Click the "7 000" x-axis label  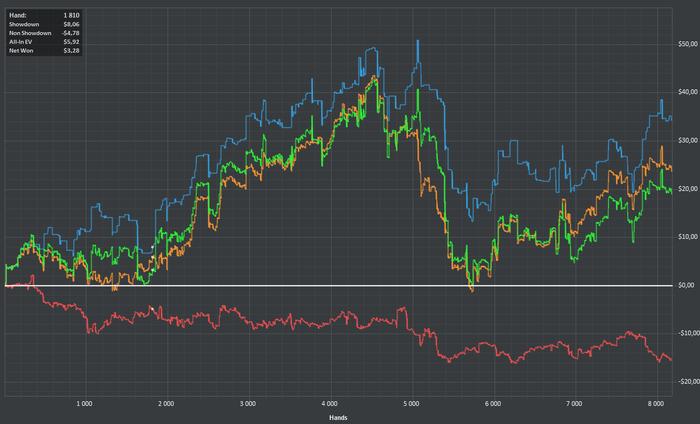pos(575,404)
